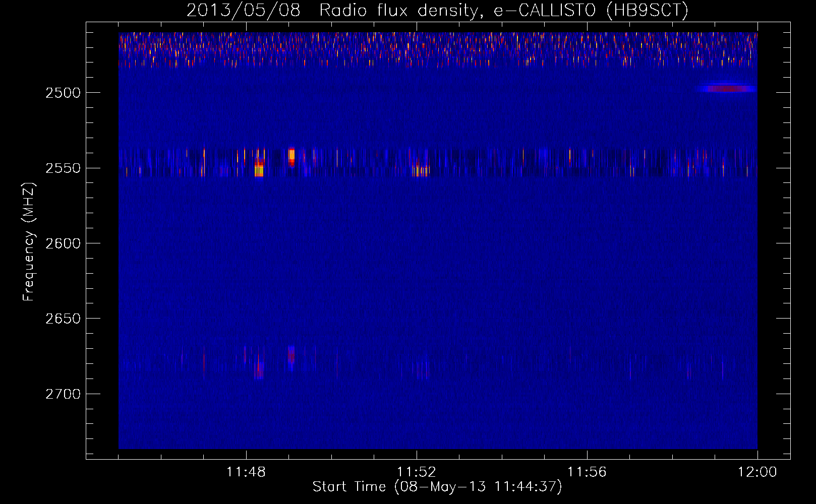The width and height of the screenshot is (816, 504).
Task: Click the plot title '2013/05/08 Radio flux density, e-CALLISTO (HB9SCT)'
Action: click(437, 11)
